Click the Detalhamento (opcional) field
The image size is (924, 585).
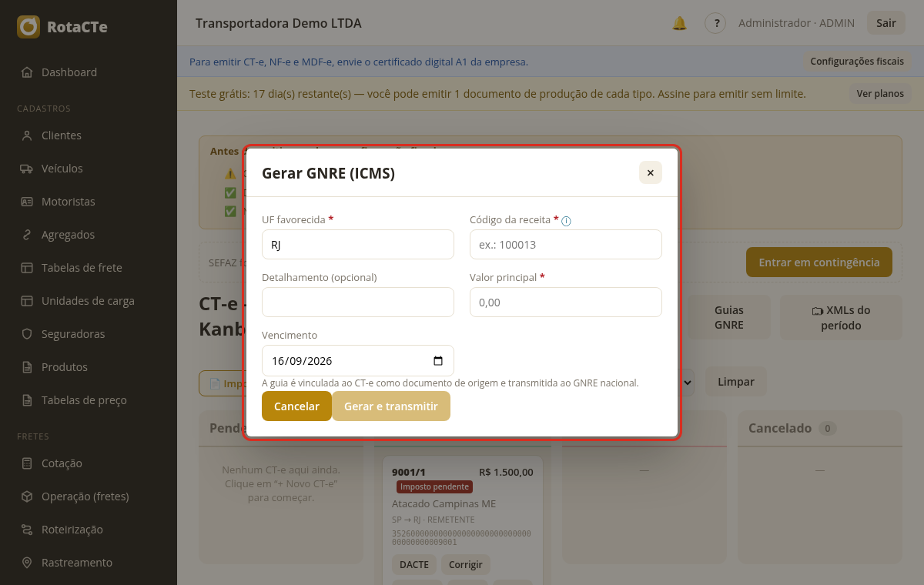358,303
